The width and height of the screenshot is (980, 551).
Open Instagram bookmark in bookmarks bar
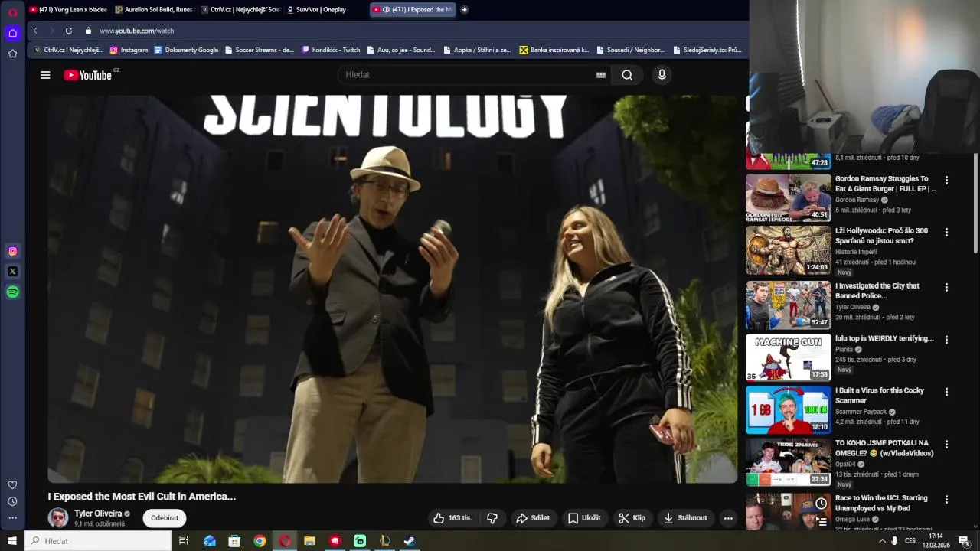click(129, 50)
